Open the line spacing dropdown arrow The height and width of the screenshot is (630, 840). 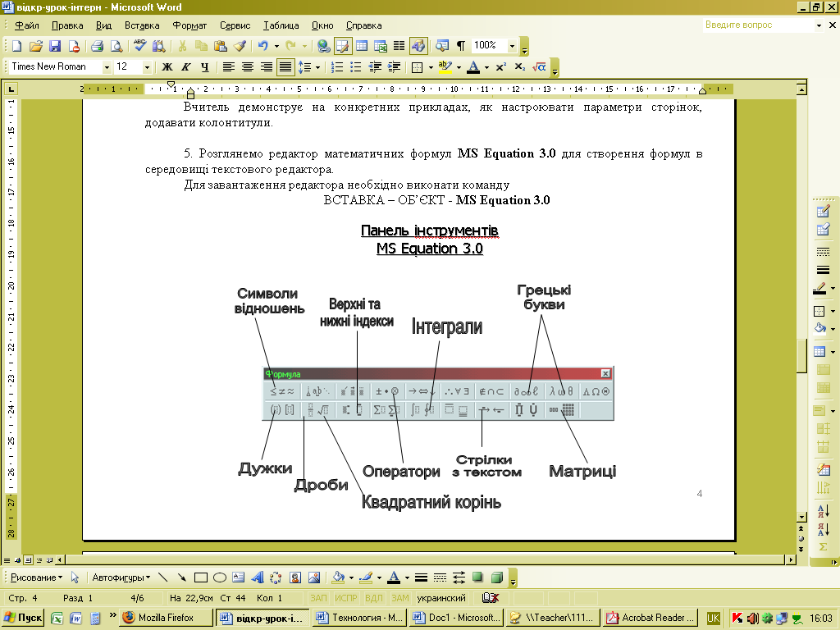pyautogui.click(x=317, y=67)
